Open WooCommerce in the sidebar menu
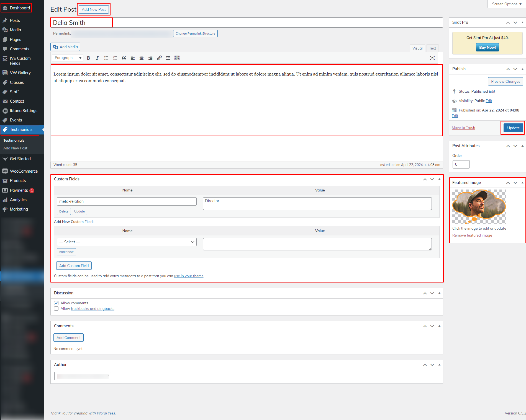526x420 pixels. click(x=24, y=171)
